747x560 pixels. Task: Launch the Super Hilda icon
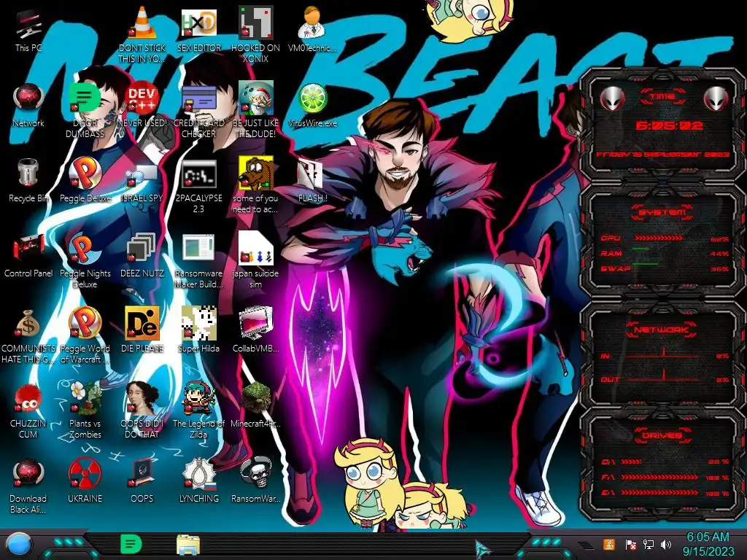point(199,330)
